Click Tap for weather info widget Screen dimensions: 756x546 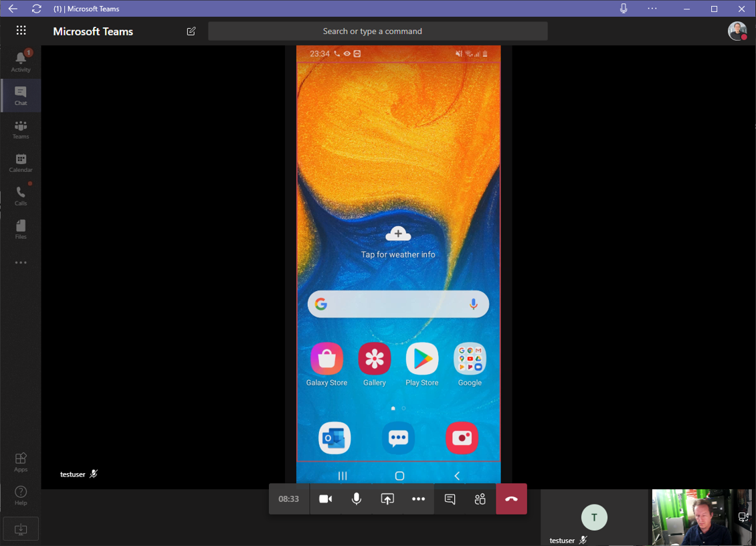pyautogui.click(x=398, y=243)
